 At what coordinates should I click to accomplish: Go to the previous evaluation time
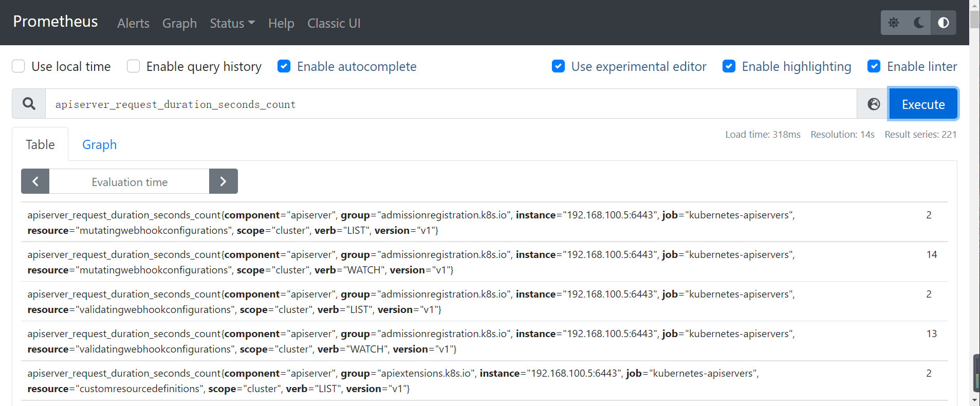coord(35,181)
